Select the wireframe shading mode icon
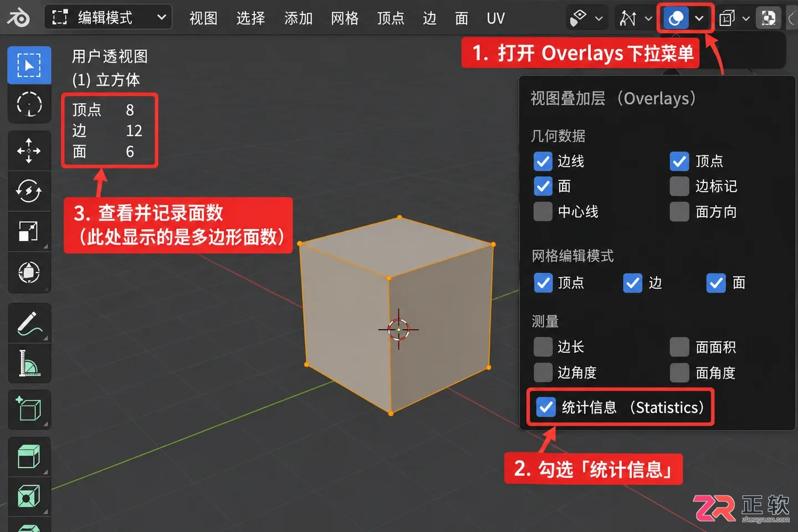Screen dimensions: 798x532 pos(769,18)
